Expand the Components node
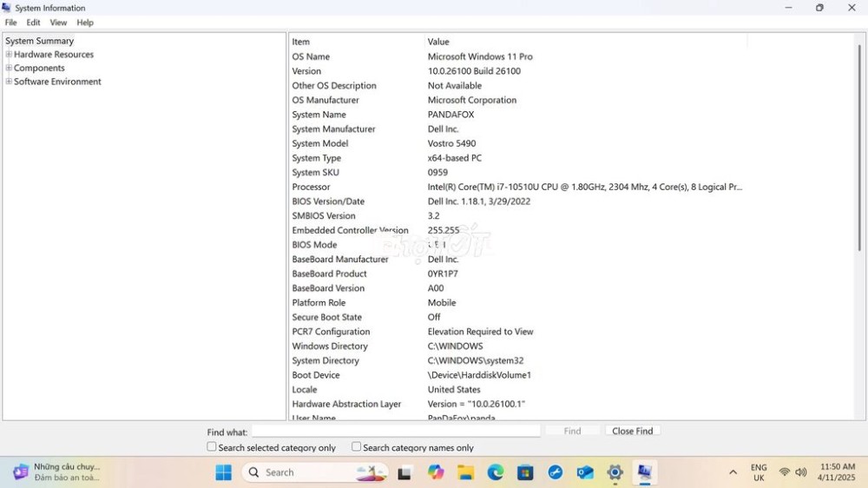 [x=9, y=68]
